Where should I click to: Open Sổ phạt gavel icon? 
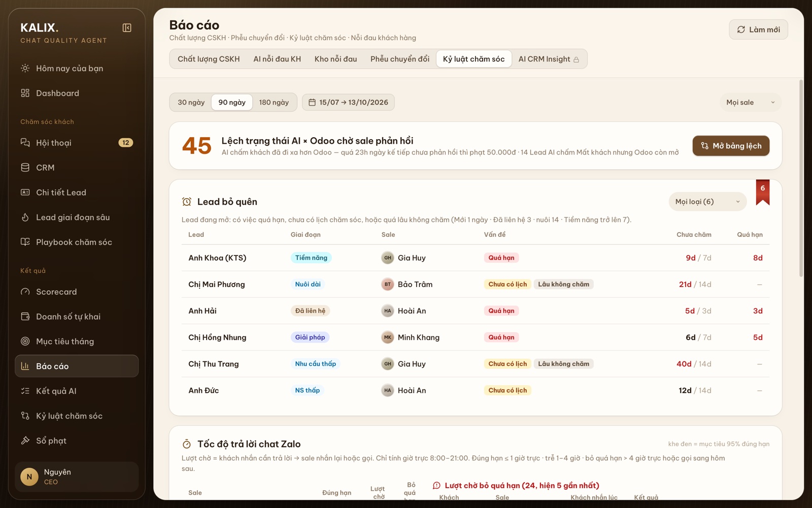(25, 441)
